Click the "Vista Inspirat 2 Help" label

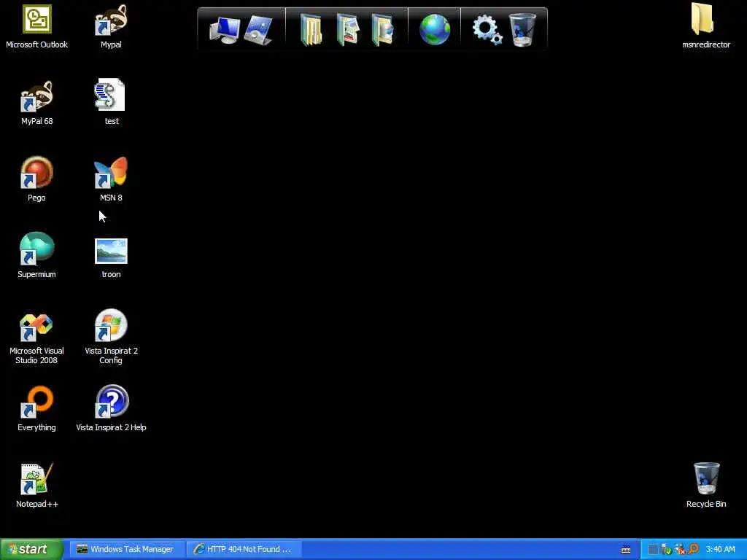(111, 427)
